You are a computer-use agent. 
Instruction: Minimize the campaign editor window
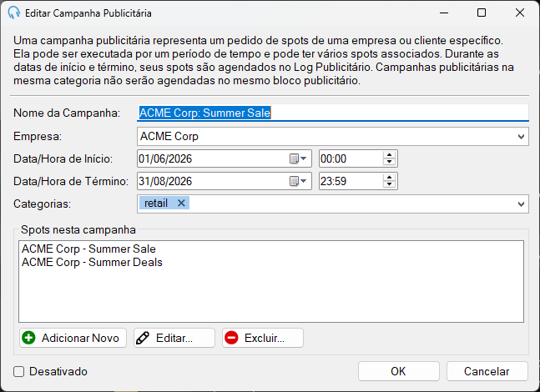[x=444, y=13]
